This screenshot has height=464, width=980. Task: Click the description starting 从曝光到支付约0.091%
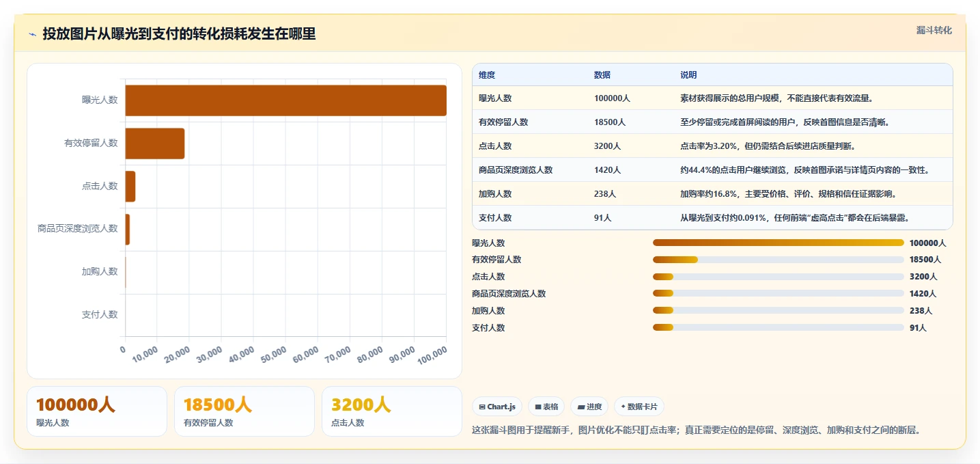click(x=794, y=218)
